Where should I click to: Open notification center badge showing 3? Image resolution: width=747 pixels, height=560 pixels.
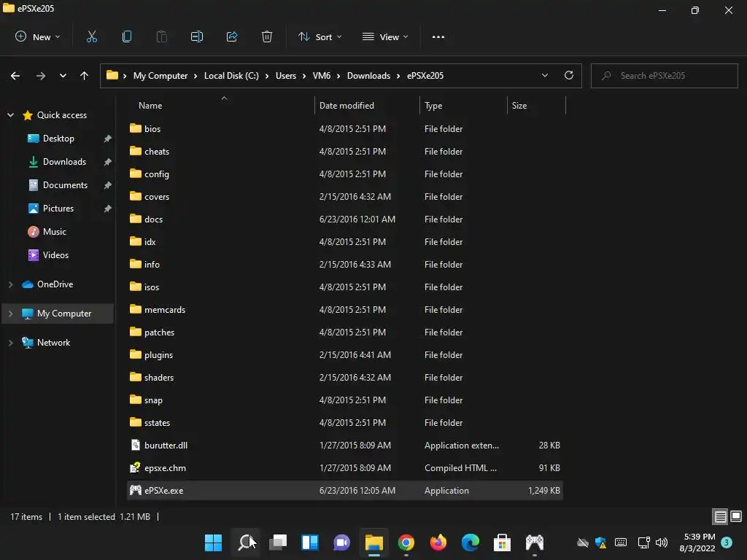[x=727, y=542]
